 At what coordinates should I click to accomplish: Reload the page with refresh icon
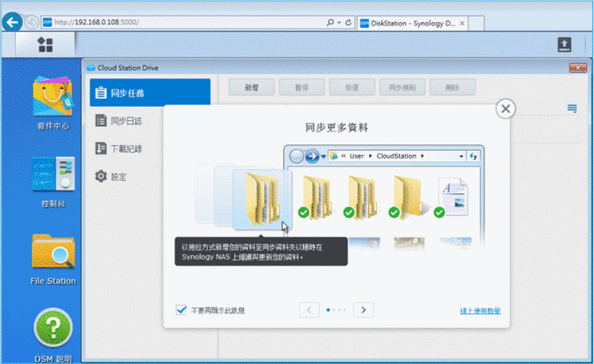coord(348,23)
